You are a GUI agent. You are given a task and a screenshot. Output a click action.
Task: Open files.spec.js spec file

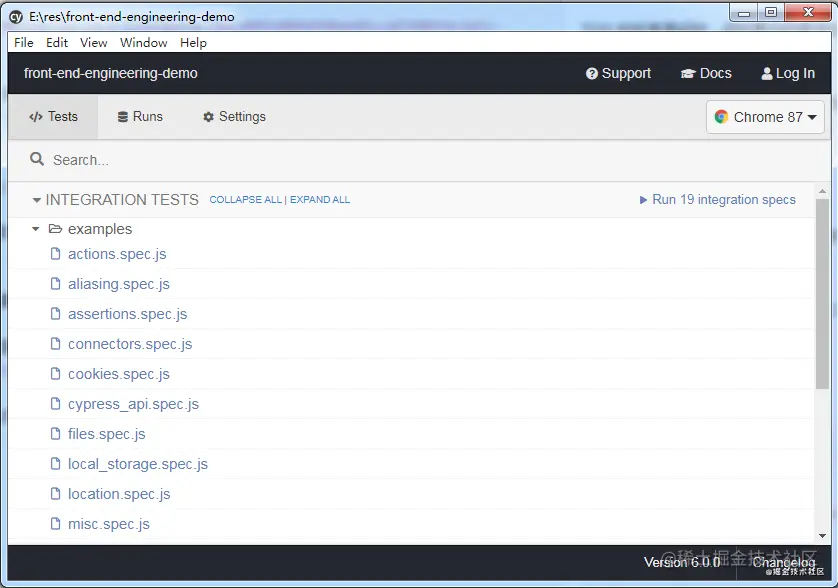click(106, 434)
